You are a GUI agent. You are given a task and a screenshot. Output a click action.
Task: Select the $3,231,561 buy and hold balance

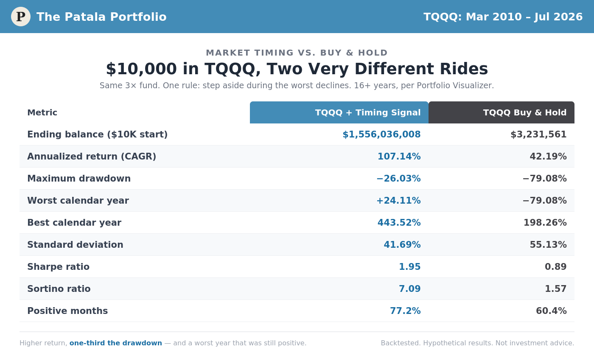click(x=538, y=134)
